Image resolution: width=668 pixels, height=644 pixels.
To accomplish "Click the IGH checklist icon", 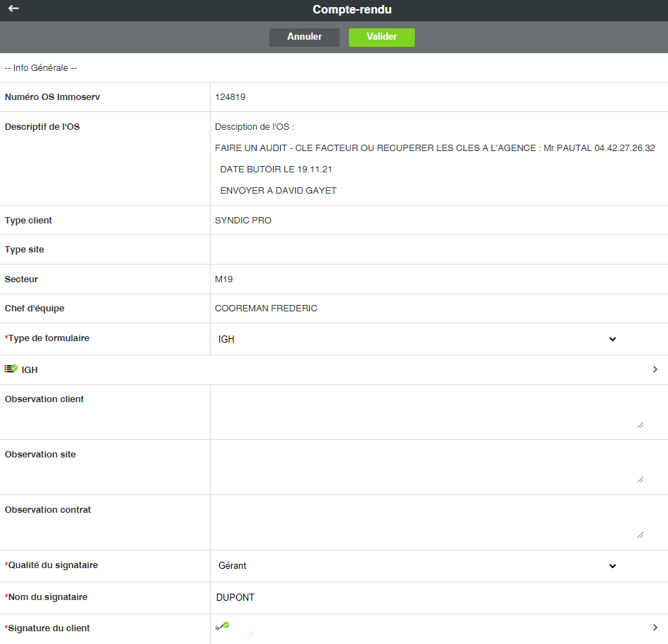I will pos(11,369).
